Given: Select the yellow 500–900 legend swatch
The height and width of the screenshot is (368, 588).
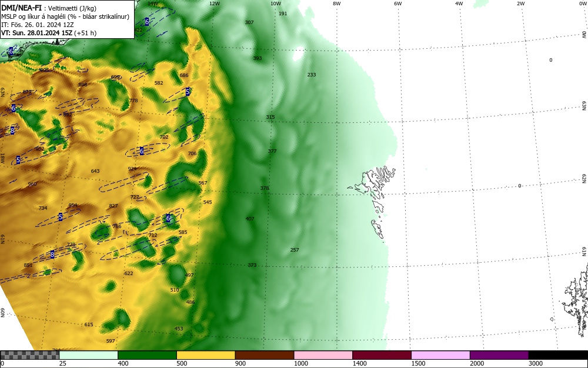Looking at the screenshot, I should pyautogui.click(x=206, y=355).
